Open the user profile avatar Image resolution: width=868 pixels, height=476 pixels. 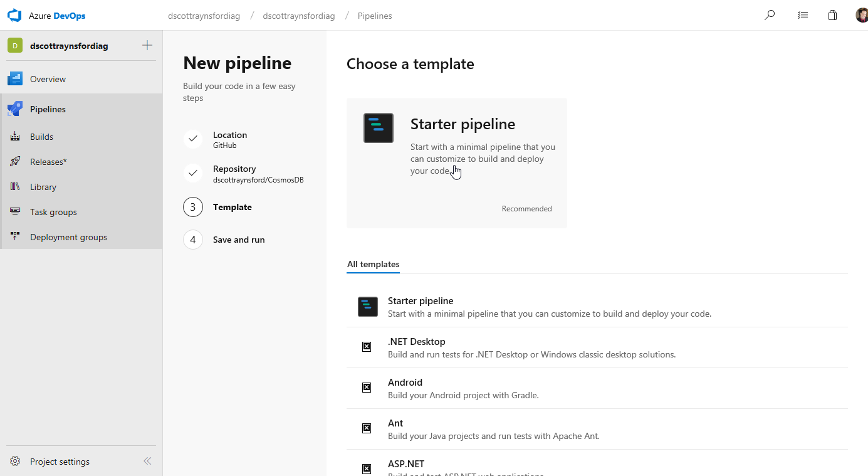click(862, 16)
